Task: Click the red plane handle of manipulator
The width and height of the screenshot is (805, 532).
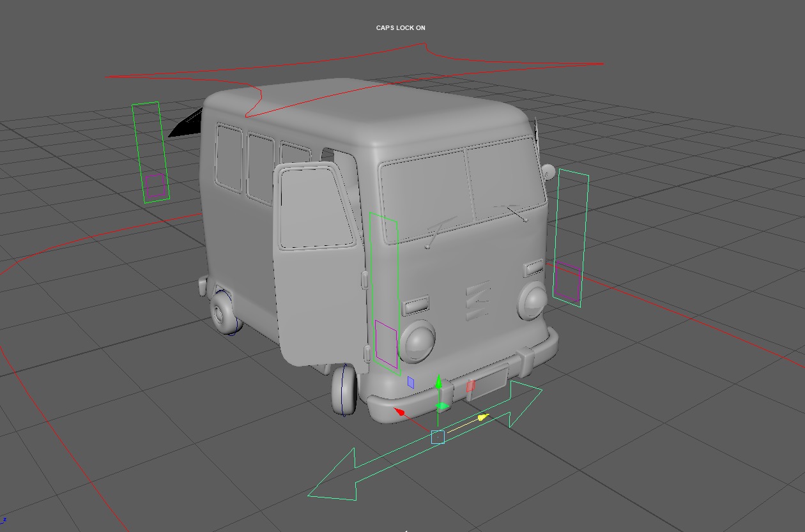Action: 471,386
